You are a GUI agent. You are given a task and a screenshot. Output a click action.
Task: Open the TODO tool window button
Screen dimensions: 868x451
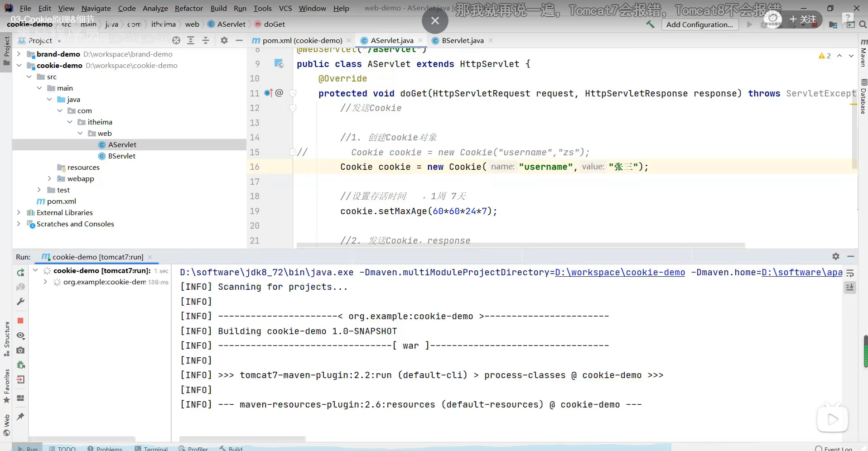coord(63,448)
